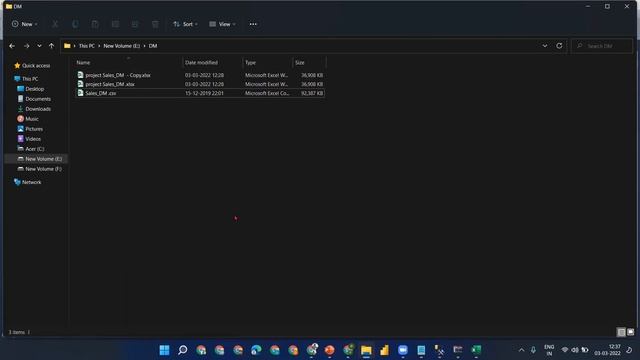The image size is (640, 360).
Task: Open Desktop in navigation pane
Action: point(31,89)
